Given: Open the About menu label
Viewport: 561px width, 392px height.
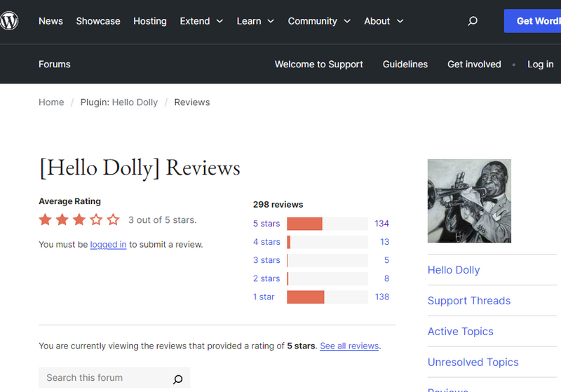Looking at the screenshot, I should (x=377, y=21).
